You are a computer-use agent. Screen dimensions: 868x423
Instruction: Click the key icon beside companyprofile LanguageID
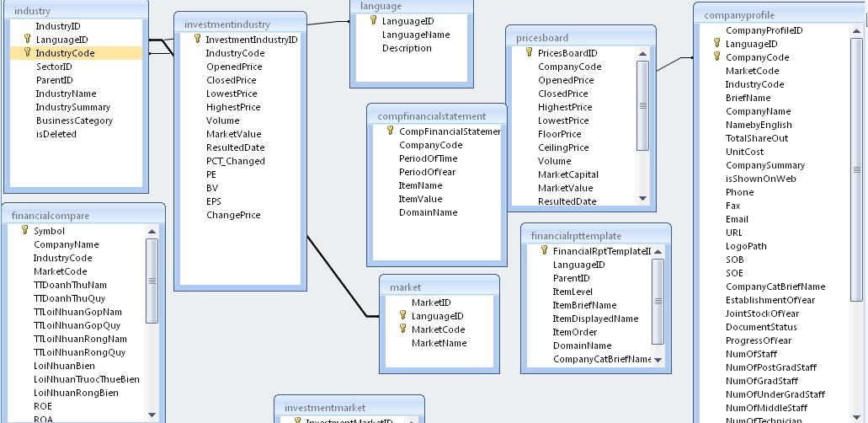[716, 43]
